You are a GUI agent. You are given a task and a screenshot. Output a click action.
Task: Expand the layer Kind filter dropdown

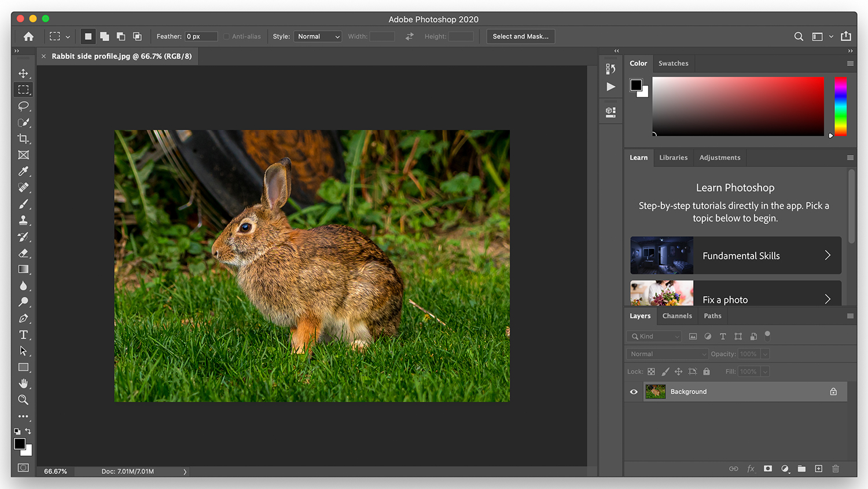pos(653,336)
